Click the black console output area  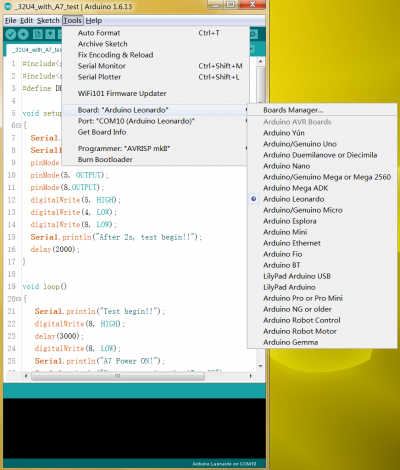[x=134, y=428]
